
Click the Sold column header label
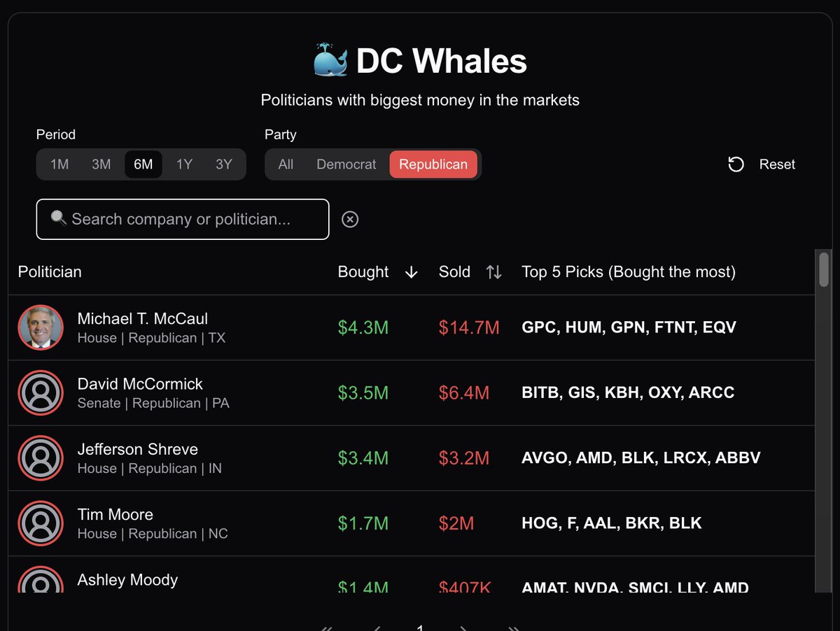pos(454,272)
